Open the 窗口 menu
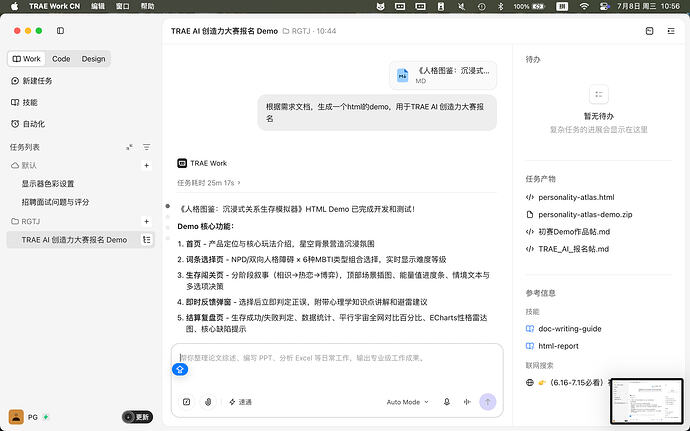690x431 pixels. tap(122, 6)
